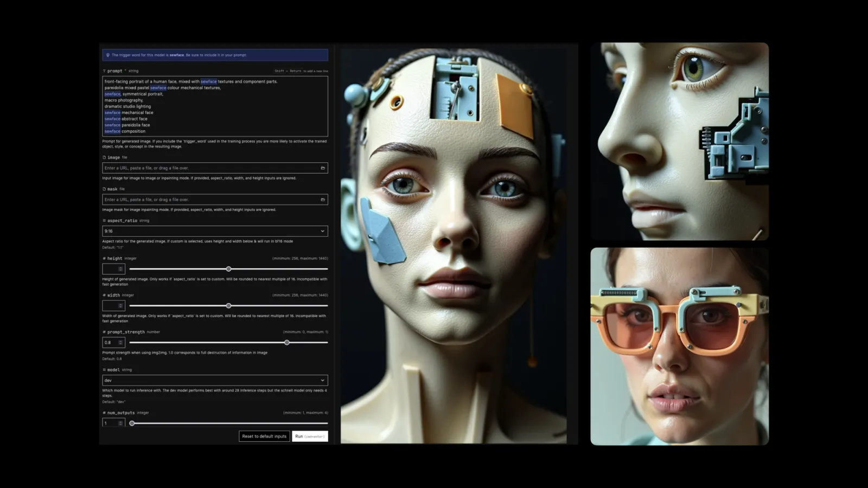Click the image URL input field

coord(215,168)
